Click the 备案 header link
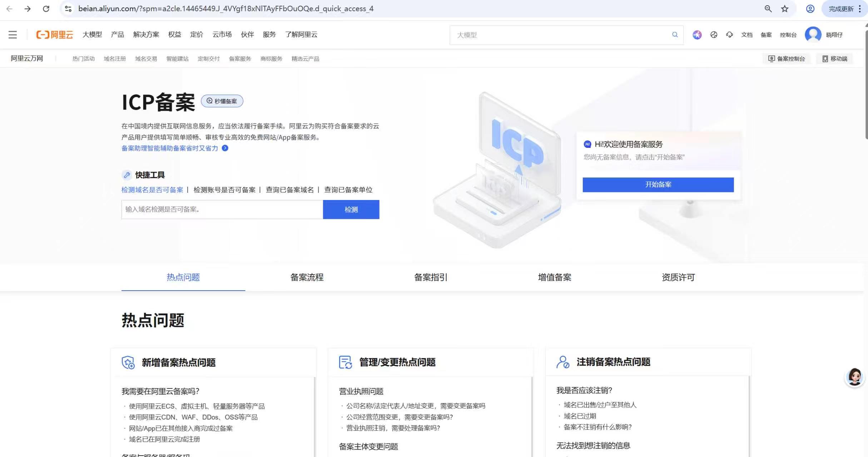 coord(766,35)
